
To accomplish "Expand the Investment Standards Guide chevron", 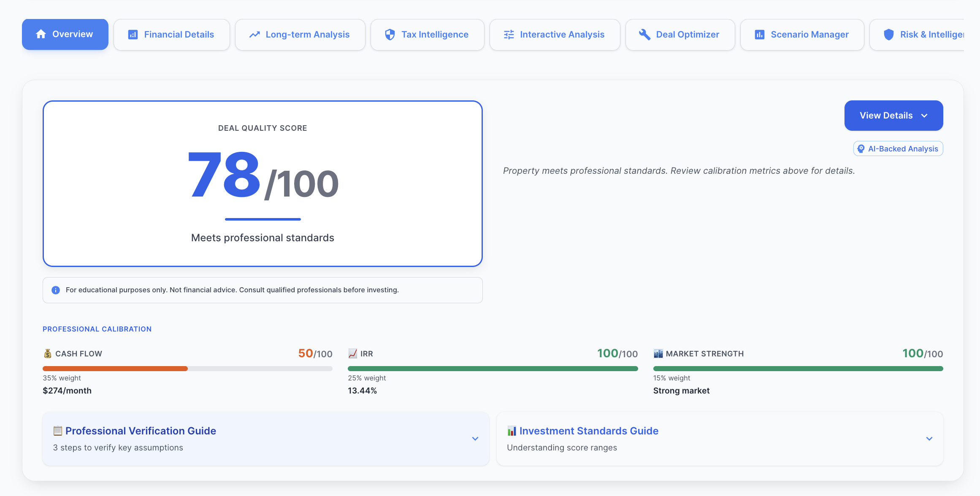I will click(929, 439).
